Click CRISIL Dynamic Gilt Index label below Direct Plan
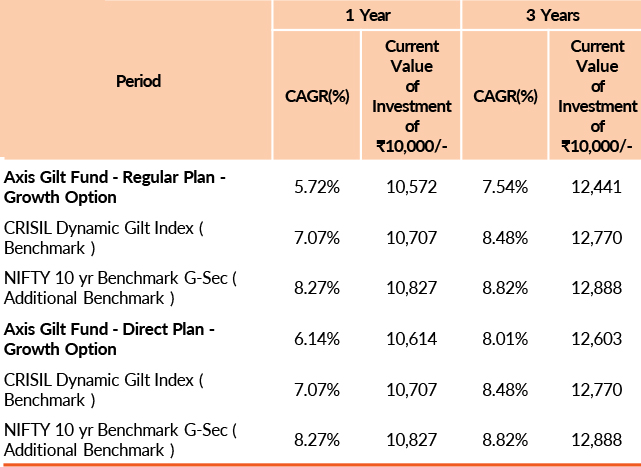The image size is (641, 467). click(x=104, y=390)
